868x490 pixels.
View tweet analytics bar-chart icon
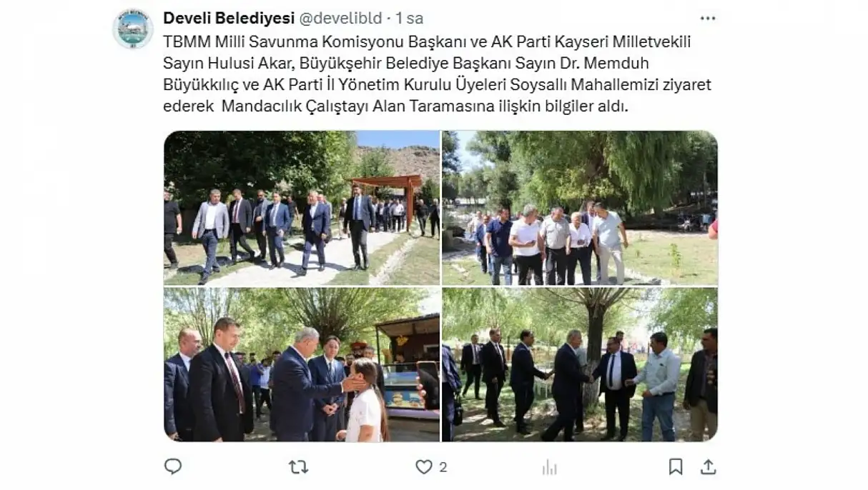click(549, 467)
